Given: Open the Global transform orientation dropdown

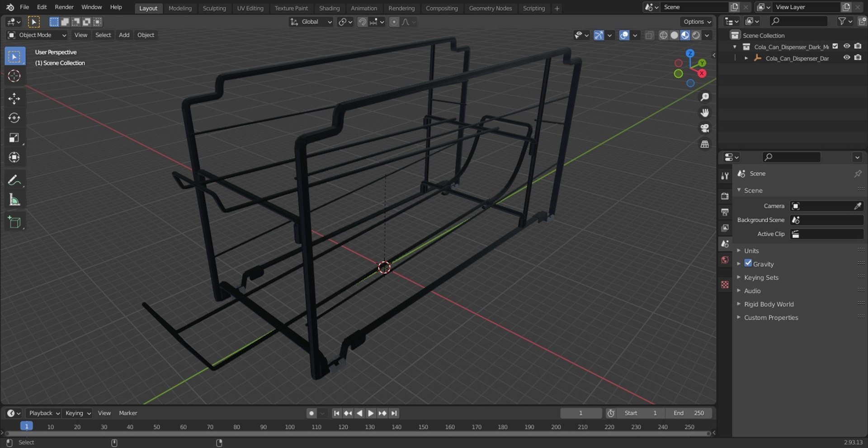Looking at the screenshot, I should coord(311,22).
